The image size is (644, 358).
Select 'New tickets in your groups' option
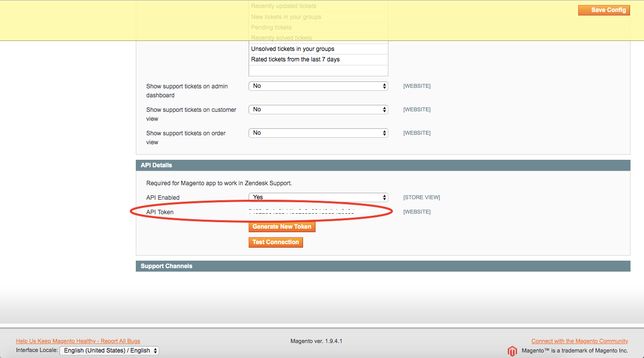(319, 17)
